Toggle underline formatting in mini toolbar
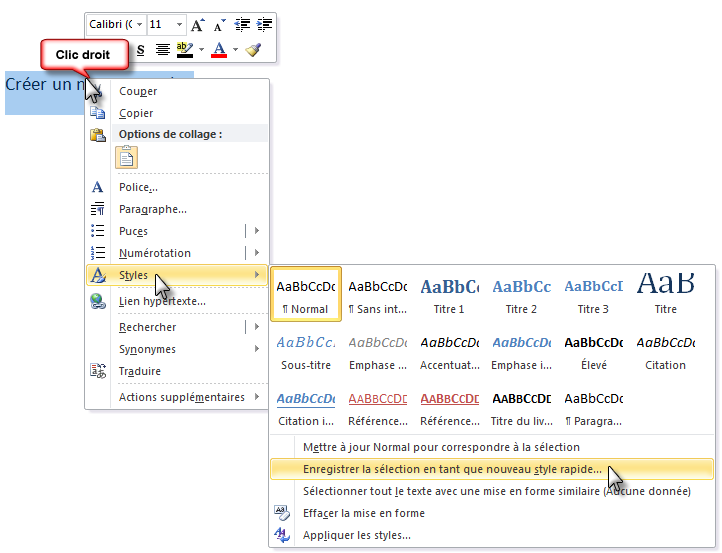Viewport: 722px width, 553px height. coord(140,49)
